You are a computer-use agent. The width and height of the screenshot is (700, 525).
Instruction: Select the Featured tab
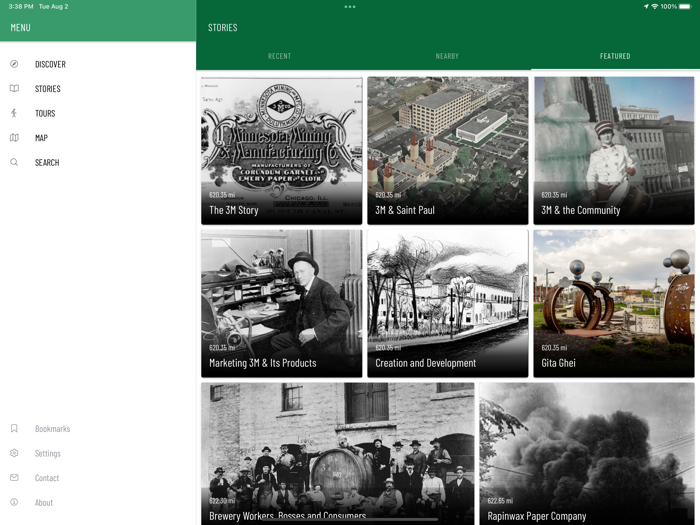pyautogui.click(x=615, y=56)
